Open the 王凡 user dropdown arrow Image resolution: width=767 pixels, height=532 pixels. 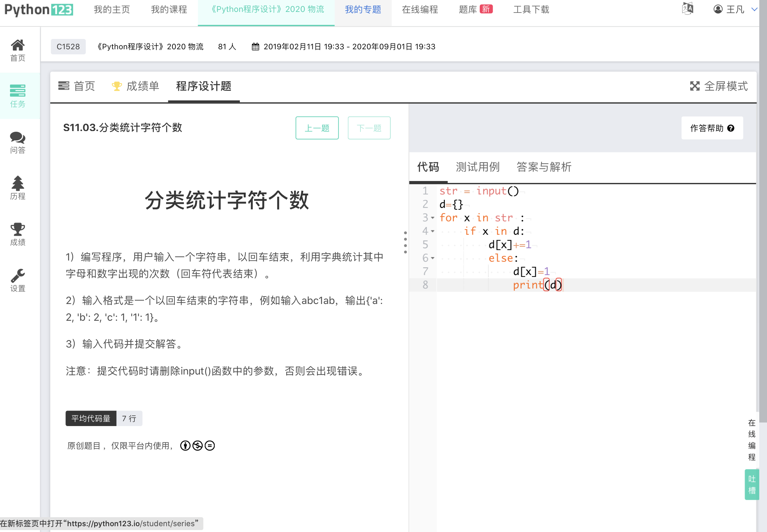tap(754, 9)
